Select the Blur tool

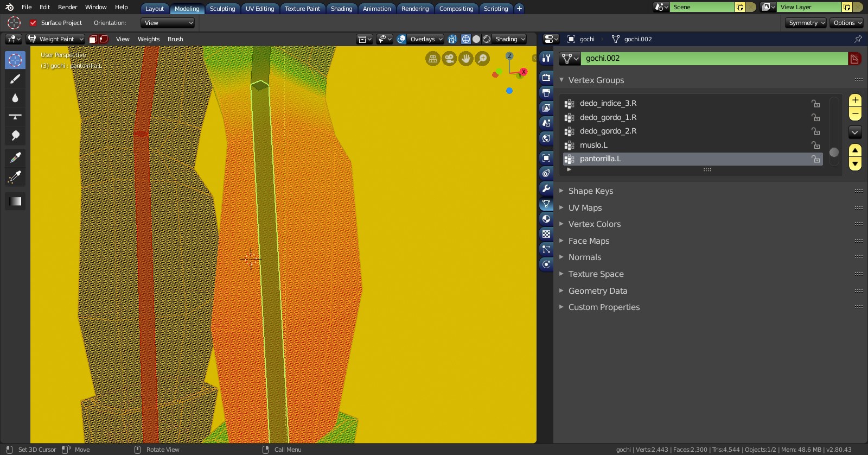click(x=15, y=98)
